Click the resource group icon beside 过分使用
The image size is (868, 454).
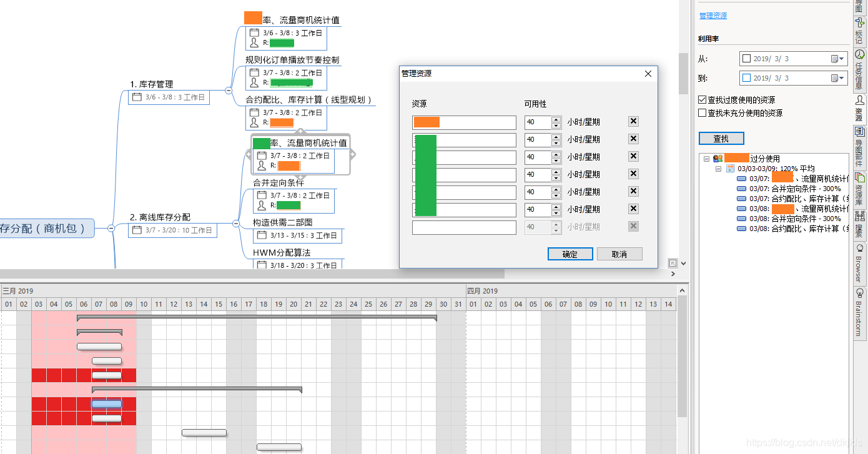point(718,159)
